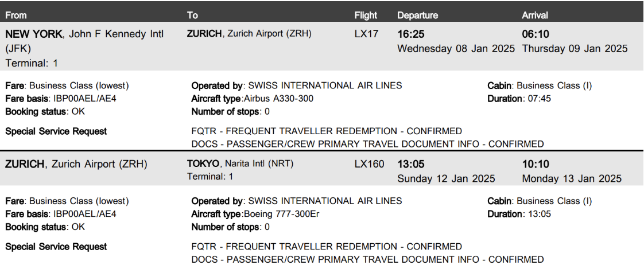Image resolution: width=644 pixels, height=265 pixels.
Task: Select the TOKYO, Narita Intl destination
Action: pos(240,163)
